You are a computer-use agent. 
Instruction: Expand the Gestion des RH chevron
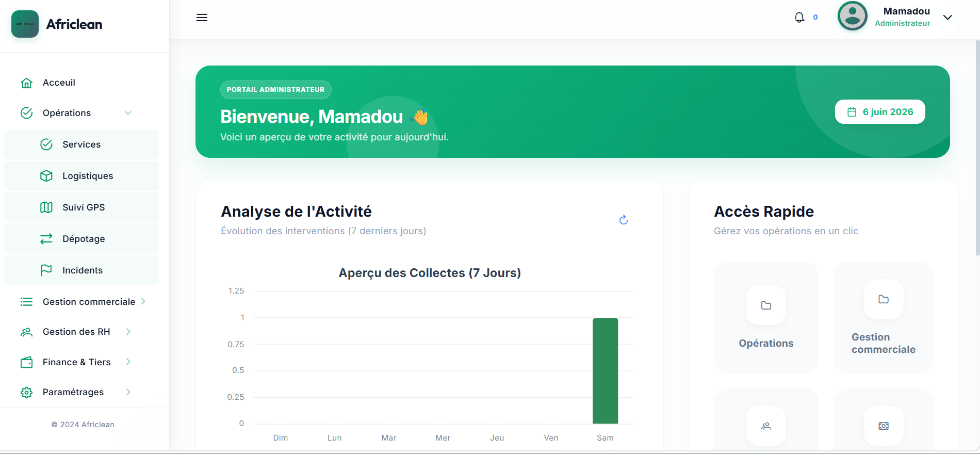pos(128,332)
